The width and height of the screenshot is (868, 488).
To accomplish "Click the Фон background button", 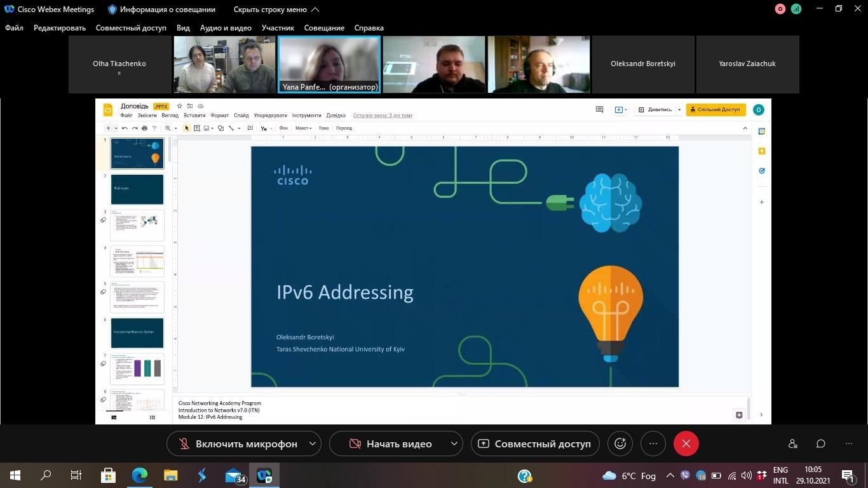I will pyautogui.click(x=283, y=128).
